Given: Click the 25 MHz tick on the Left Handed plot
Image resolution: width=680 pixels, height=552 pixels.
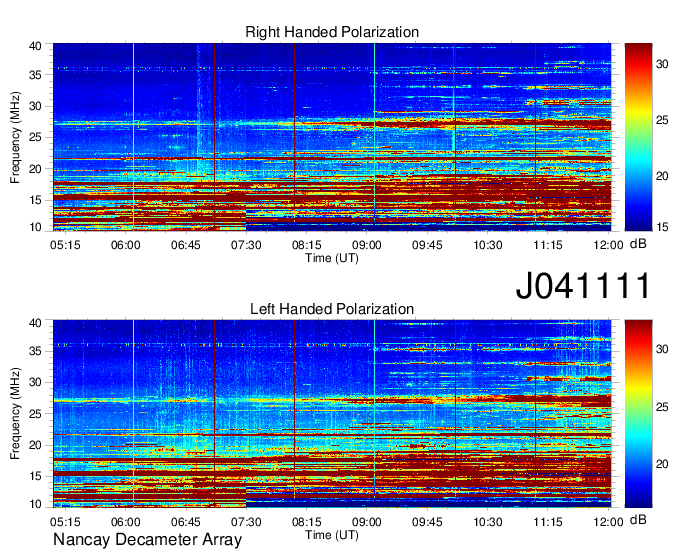Looking at the screenshot, I should 35,414.
